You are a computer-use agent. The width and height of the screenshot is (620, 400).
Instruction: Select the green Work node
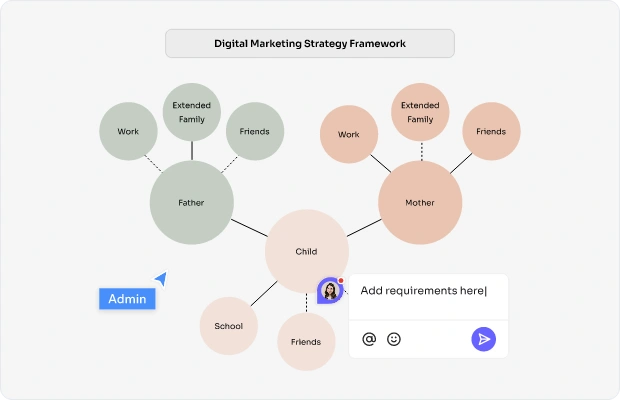click(x=128, y=131)
